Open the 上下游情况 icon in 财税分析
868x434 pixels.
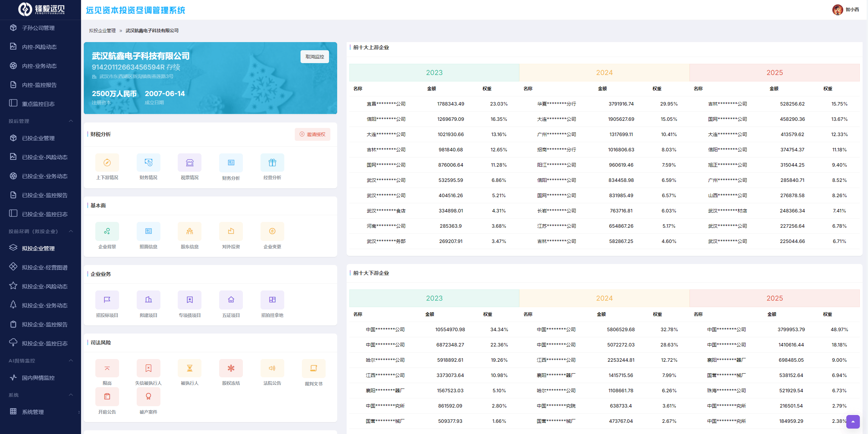click(107, 163)
